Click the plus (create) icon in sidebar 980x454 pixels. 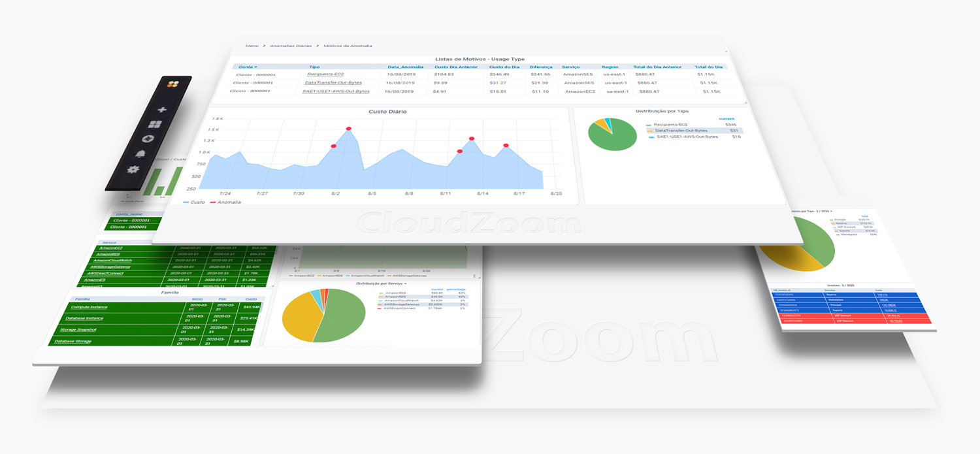coord(162,110)
